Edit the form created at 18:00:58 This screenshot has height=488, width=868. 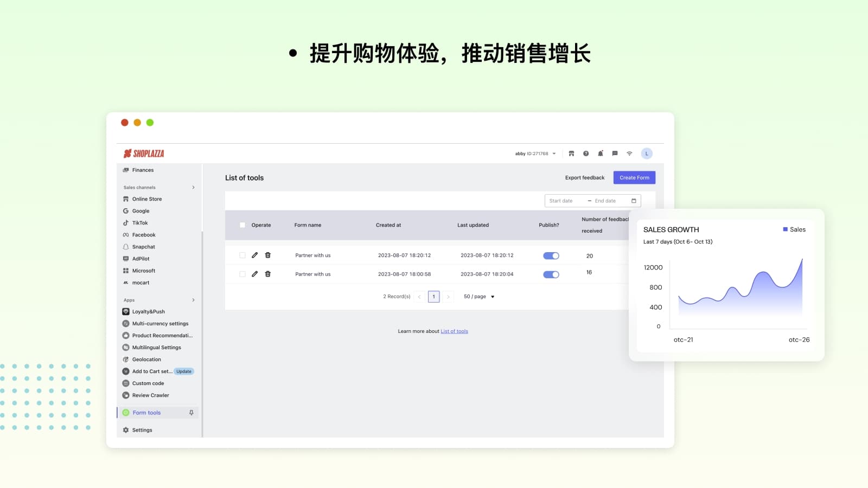click(254, 274)
